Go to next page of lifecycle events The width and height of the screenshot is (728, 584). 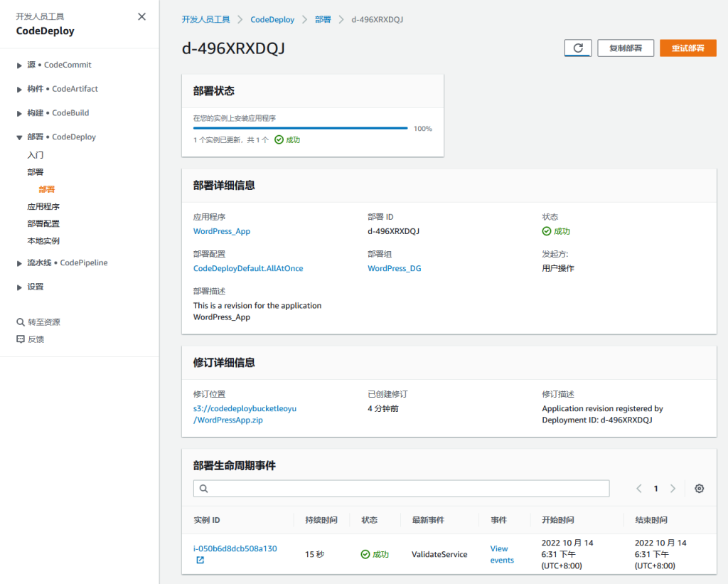click(673, 489)
